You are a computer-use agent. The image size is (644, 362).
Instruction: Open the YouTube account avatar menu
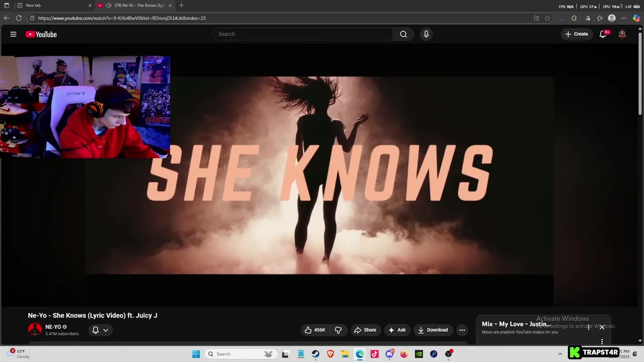coord(622,34)
